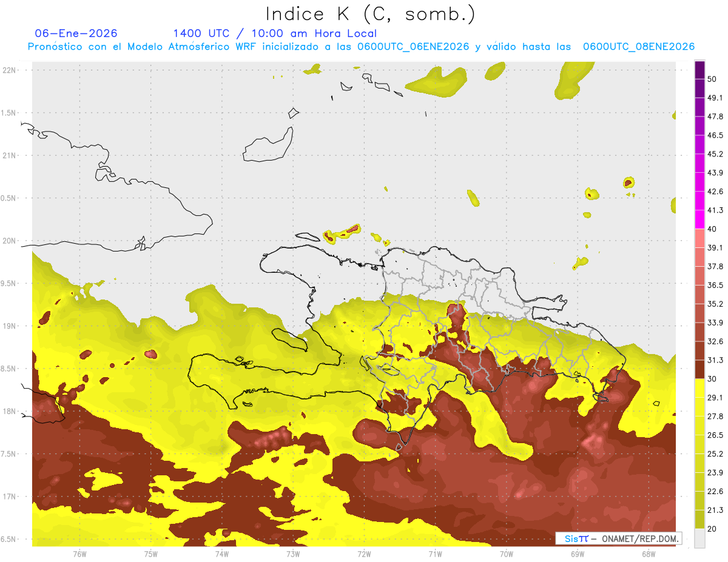
Task: Click the '19N' latitude label
Action: (10, 326)
